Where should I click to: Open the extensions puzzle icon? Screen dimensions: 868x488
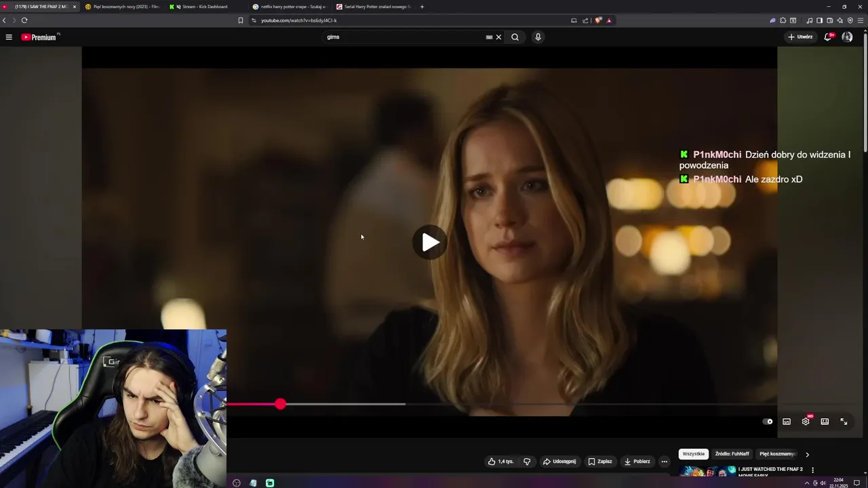(x=783, y=20)
